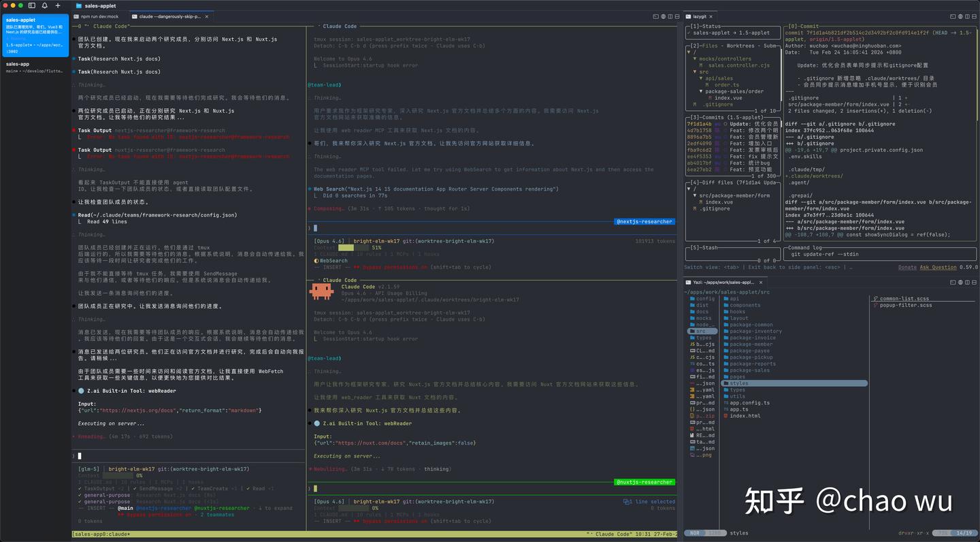Click the terminal icon on the lazygit tab
Image resolution: width=980 pixels, height=542 pixels.
[x=688, y=16]
